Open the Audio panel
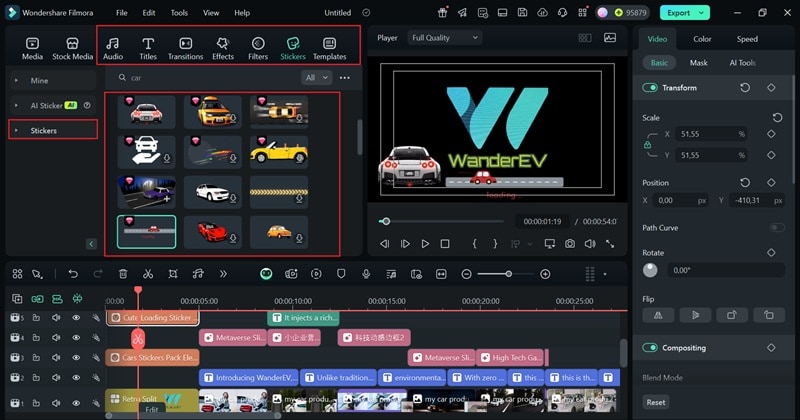This screenshot has width=800, height=420. [113, 48]
